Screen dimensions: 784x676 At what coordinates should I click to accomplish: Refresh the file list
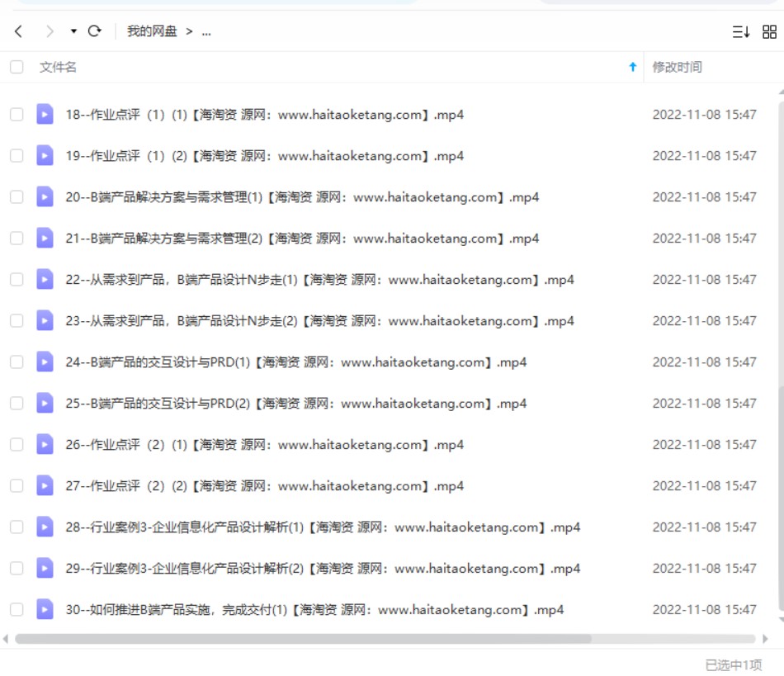95,31
